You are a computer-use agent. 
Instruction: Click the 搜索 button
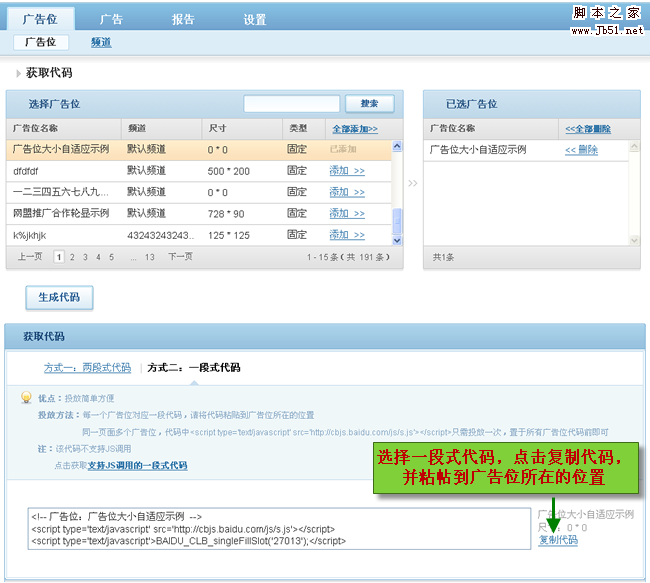coord(369,104)
